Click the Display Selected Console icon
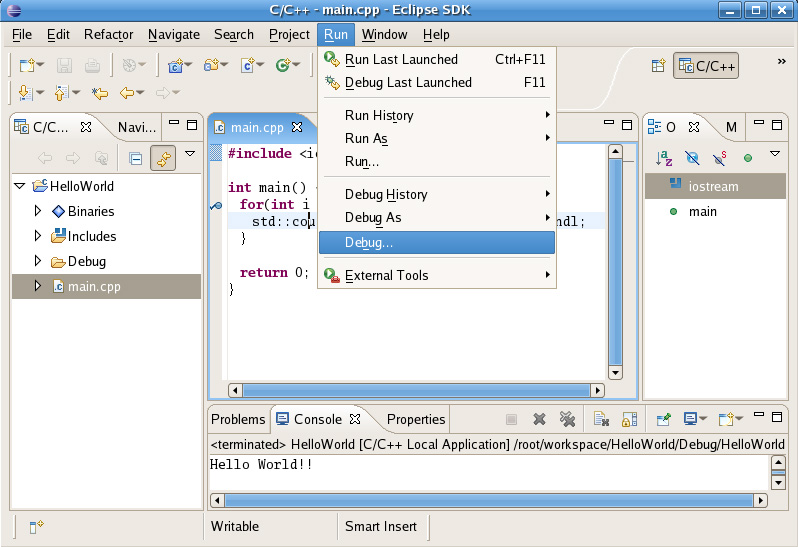 [x=691, y=419]
